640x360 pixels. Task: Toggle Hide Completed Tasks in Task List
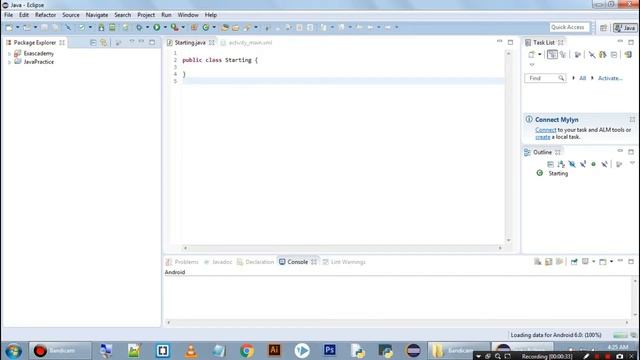(591, 54)
